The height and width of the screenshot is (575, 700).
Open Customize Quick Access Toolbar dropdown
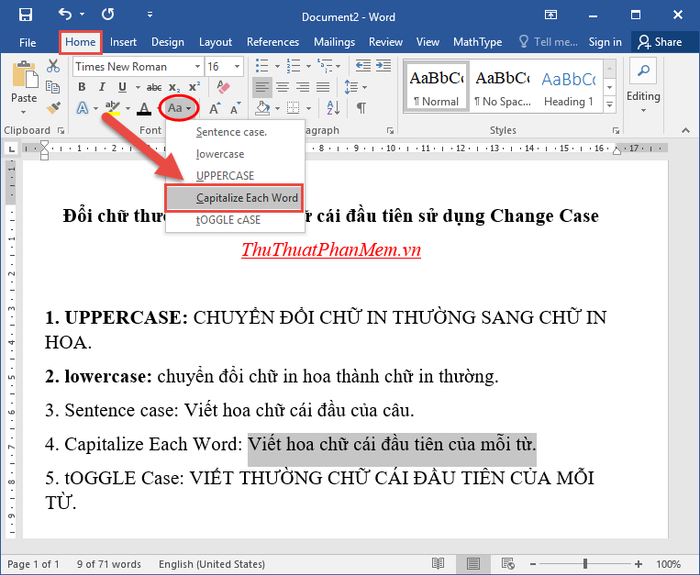[150, 15]
